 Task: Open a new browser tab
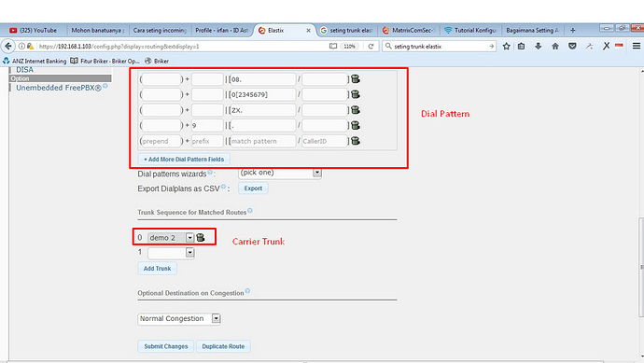pyautogui.click(x=573, y=31)
